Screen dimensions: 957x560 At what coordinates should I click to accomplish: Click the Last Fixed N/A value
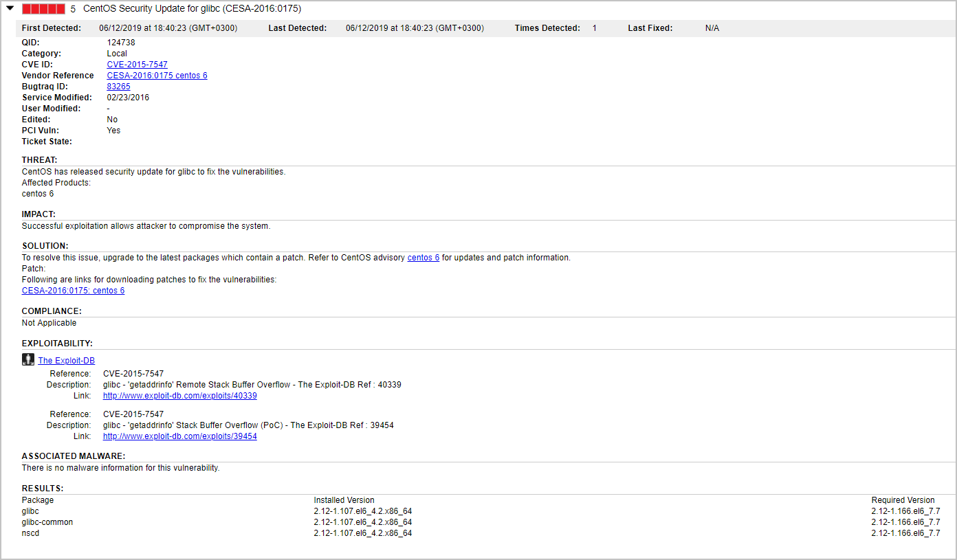coord(712,28)
